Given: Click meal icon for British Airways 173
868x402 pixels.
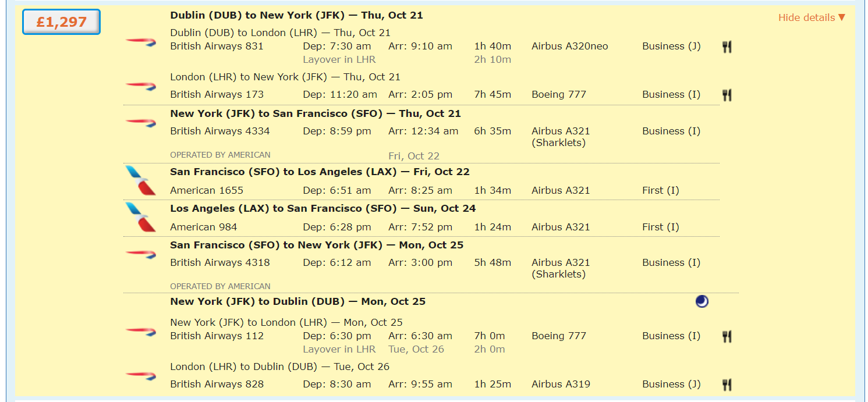Looking at the screenshot, I should point(727,95).
